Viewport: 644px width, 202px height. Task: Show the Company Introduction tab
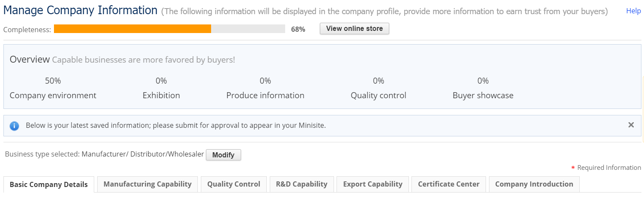click(534, 184)
